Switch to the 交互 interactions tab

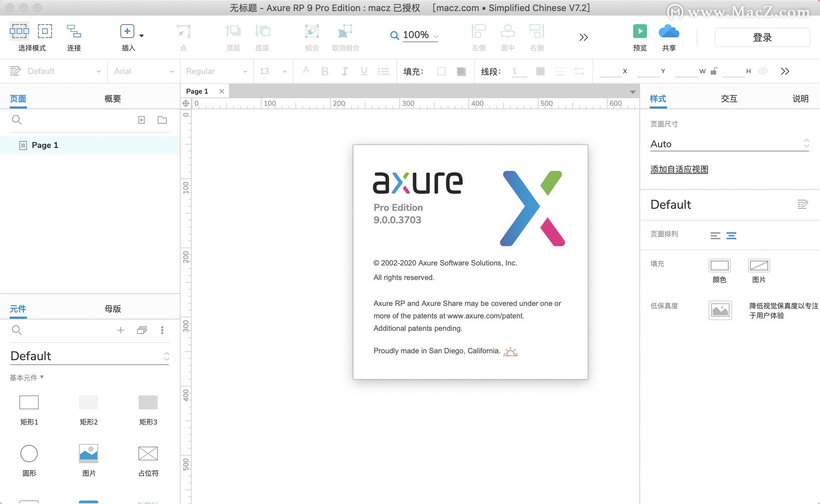pos(729,99)
